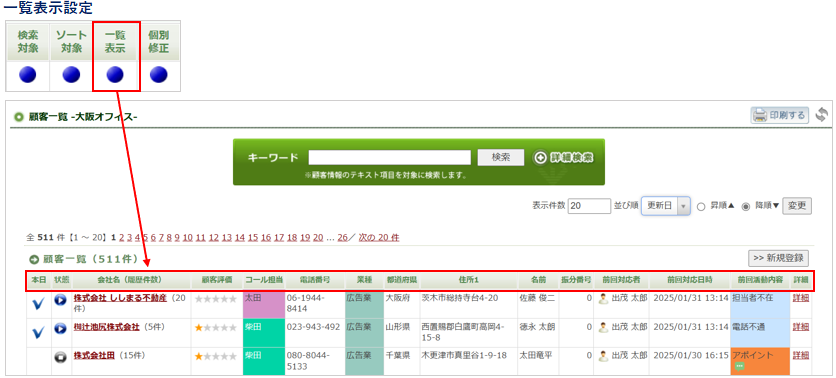
Task: Click the blue dot under ソート対象
Action: (x=71, y=76)
